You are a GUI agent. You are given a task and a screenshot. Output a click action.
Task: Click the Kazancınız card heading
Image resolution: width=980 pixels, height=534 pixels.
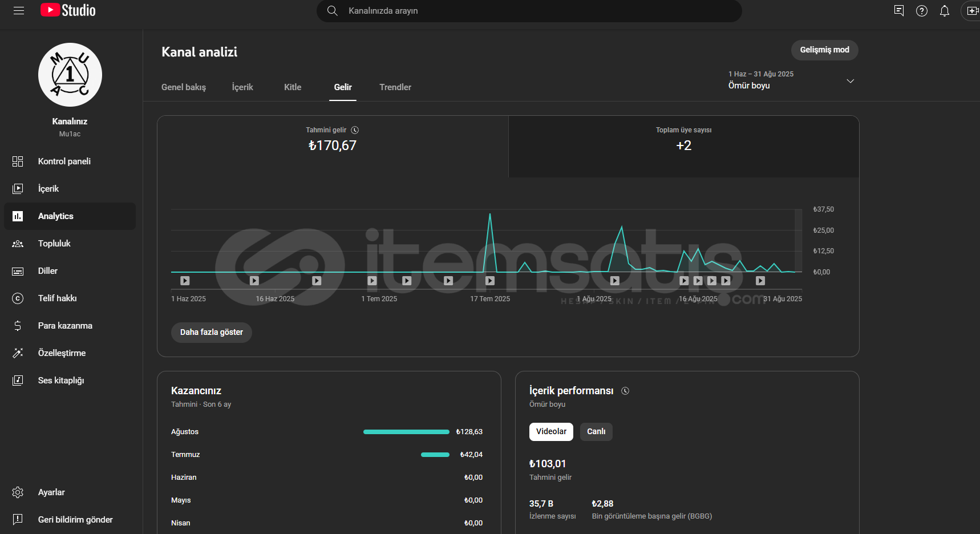click(196, 391)
